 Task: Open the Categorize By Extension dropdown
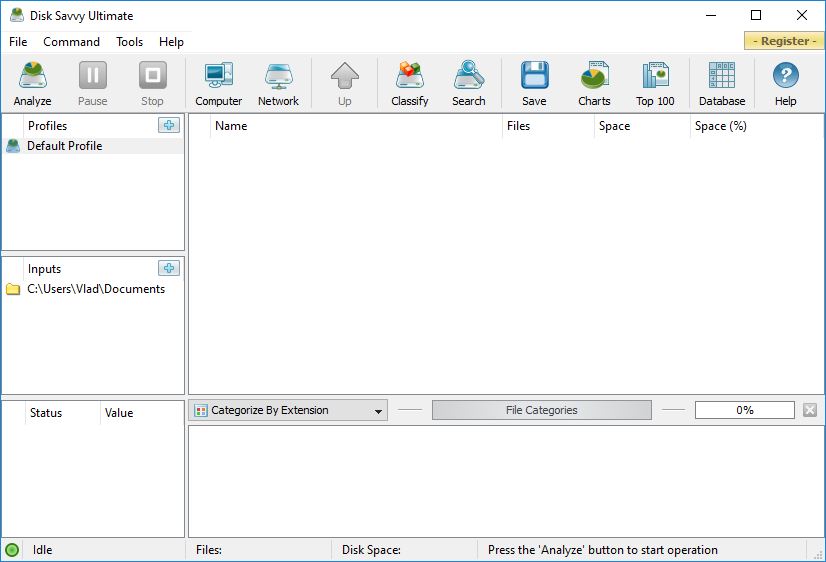(288, 410)
